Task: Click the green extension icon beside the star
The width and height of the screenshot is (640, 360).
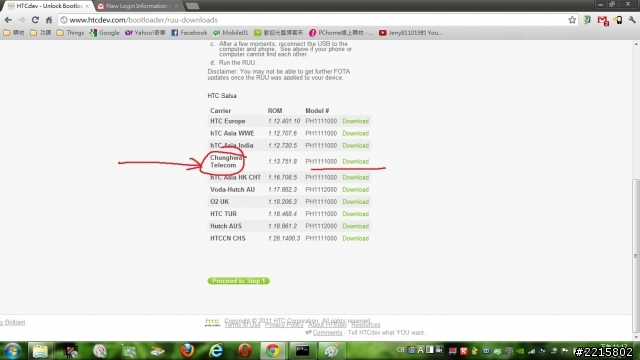Action: pyautogui.click(x=587, y=20)
